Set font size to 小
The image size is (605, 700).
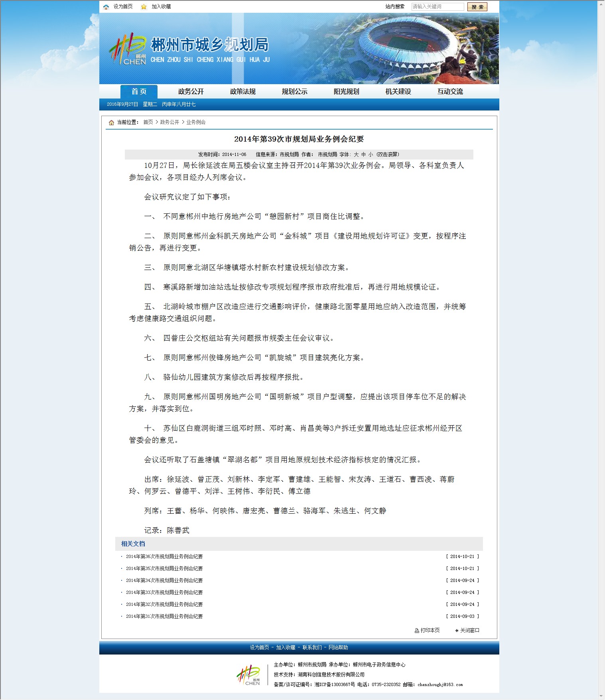370,155
